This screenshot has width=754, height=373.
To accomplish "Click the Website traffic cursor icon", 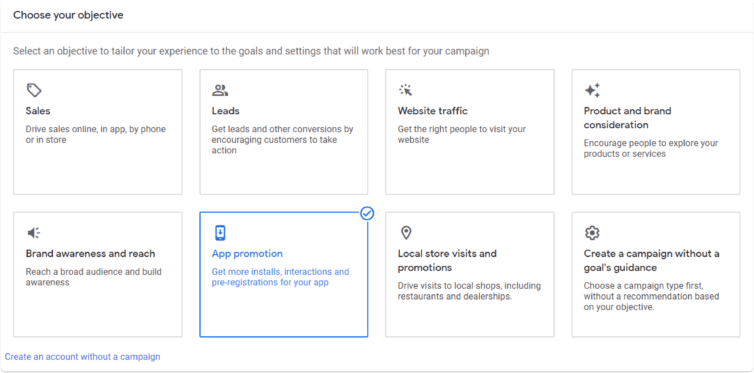I will pyautogui.click(x=405, y=90).
